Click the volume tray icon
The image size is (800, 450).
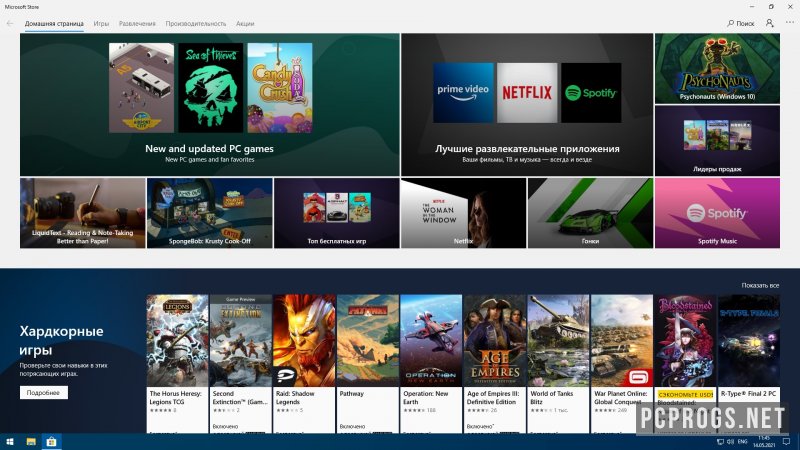[731, 442]
